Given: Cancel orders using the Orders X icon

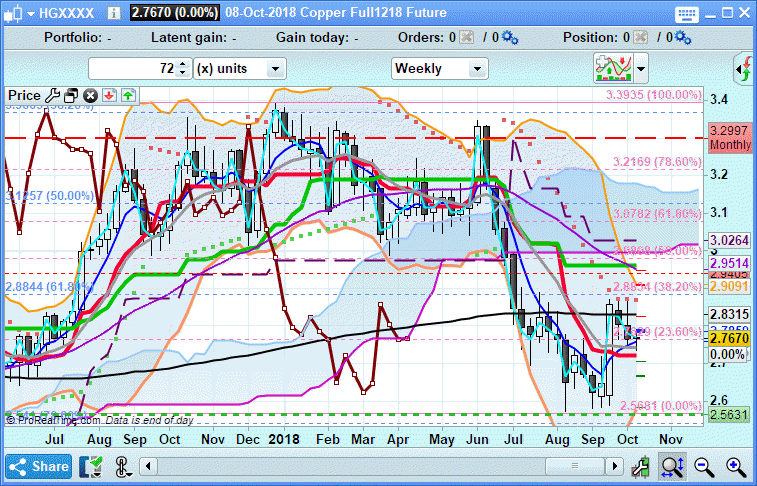Looking at the screenshot, I should click(x=466, y=37).
